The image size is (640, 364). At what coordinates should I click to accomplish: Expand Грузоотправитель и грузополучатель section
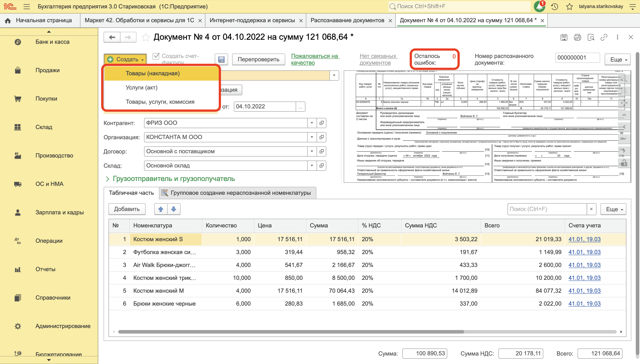(170, 179)
